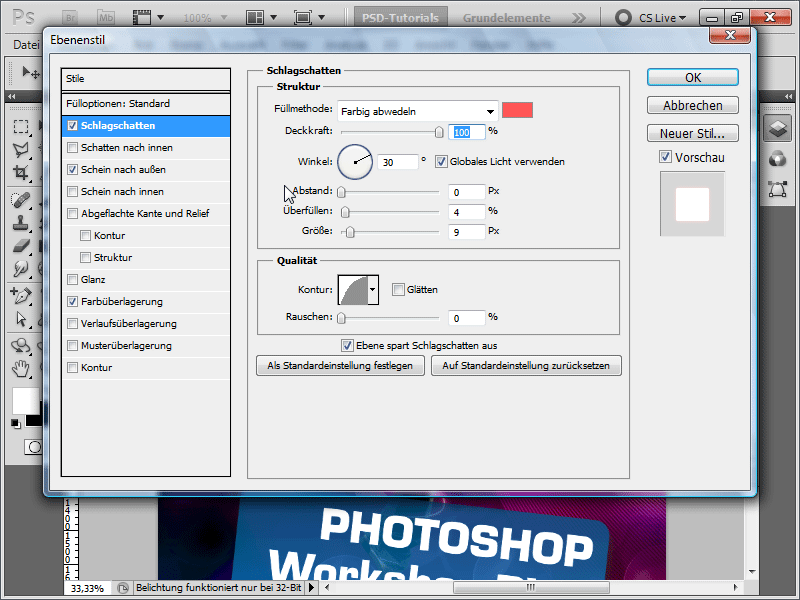Toggle Ebene spart Schlagschatten aus

pyautogui.click(x=347, y=345)
